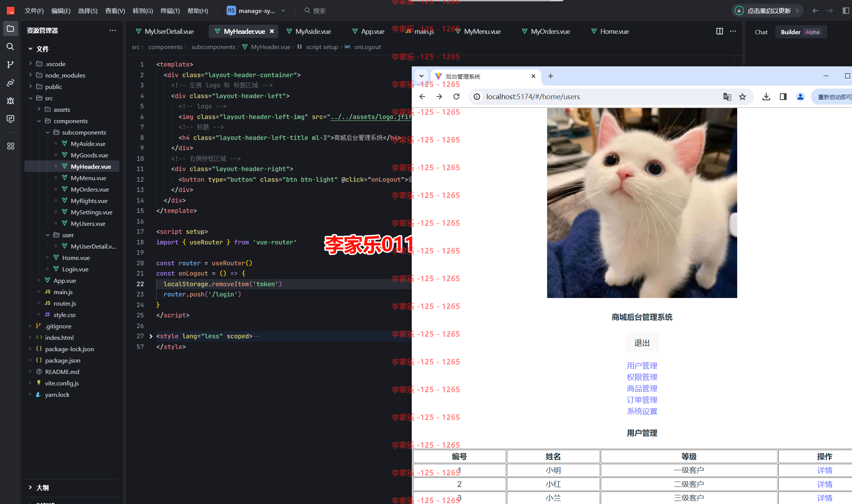This screenshot has height=504, width=852.
Task: Click the split editor icon
Action: point(719,31)
